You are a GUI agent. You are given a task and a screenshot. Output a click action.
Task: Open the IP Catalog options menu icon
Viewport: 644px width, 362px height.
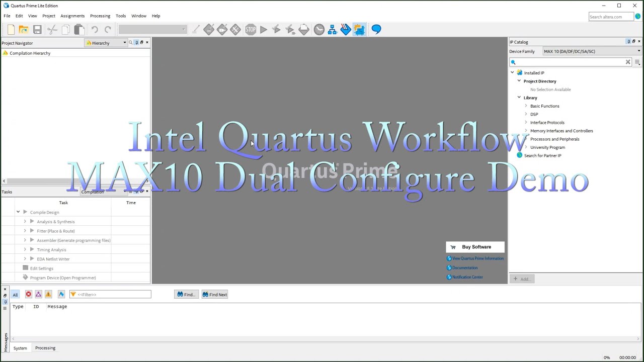pyautogui.click(x=637, y=62)
